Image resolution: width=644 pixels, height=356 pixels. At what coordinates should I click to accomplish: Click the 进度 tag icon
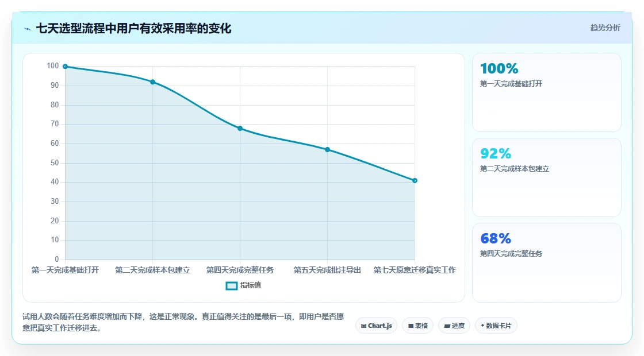pyautogui.click(x=447, y=326)
